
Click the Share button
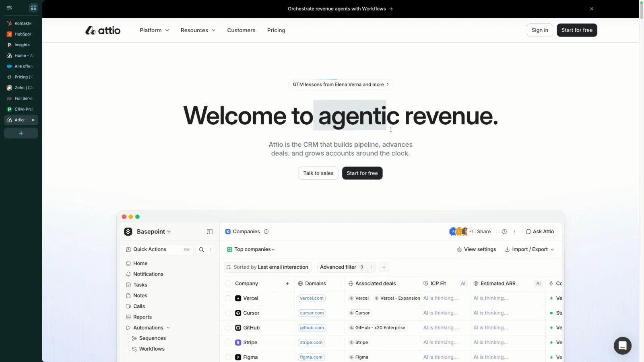(484, 232)
